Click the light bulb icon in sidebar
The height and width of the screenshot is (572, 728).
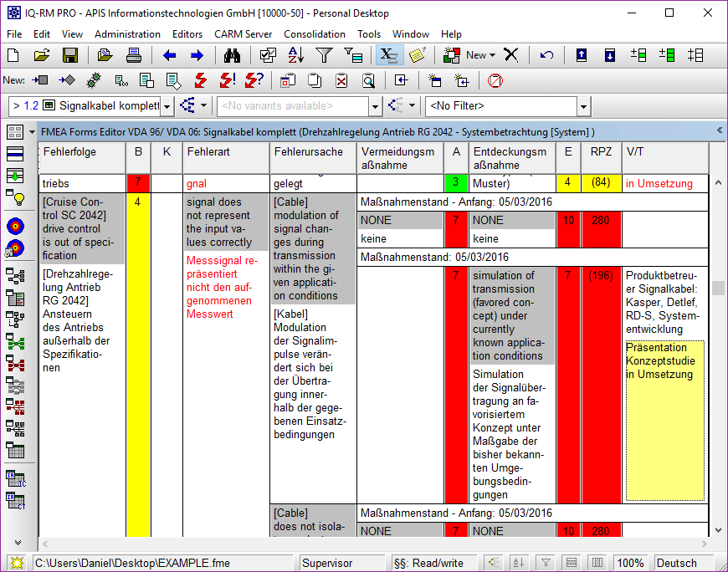click(15, 197)
